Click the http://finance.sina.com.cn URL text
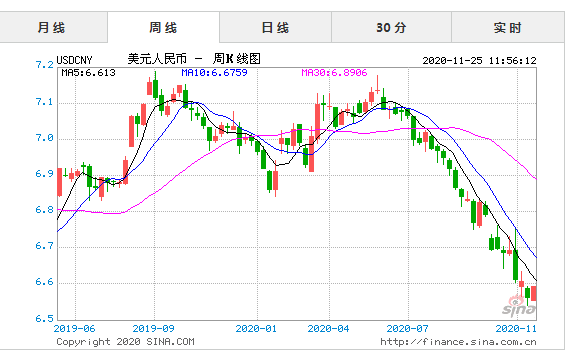577x362 pixels. (x=458, y=342)
